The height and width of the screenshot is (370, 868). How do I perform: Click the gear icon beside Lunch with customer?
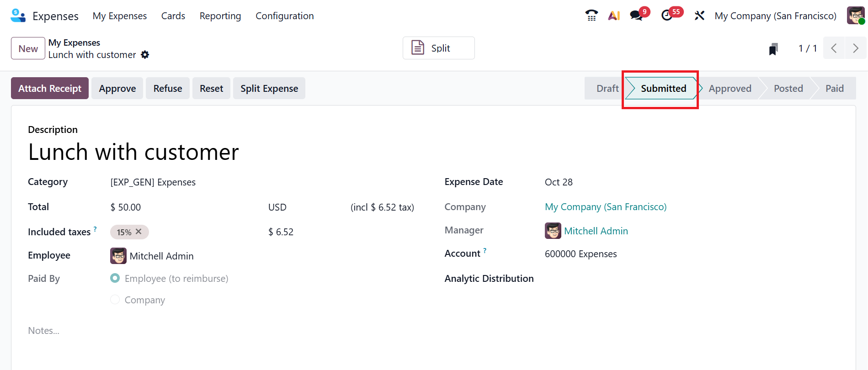[x=145, y=55]
